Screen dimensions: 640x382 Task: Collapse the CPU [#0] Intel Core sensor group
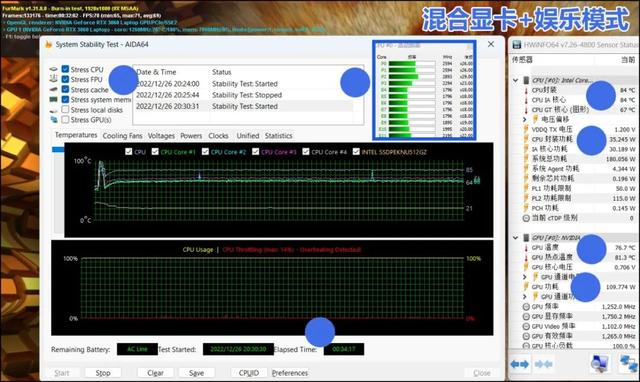click(516, 80)
